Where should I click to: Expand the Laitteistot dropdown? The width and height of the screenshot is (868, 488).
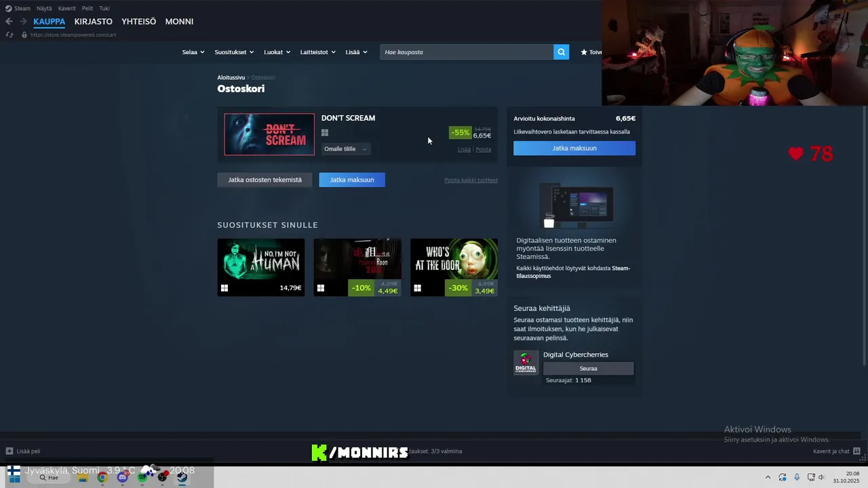[x=317, y=52]
